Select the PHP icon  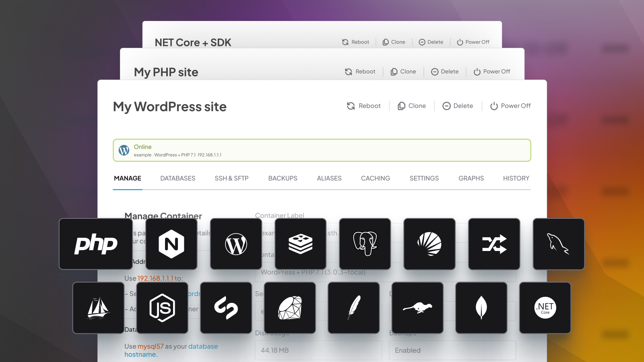click(96, 244)
